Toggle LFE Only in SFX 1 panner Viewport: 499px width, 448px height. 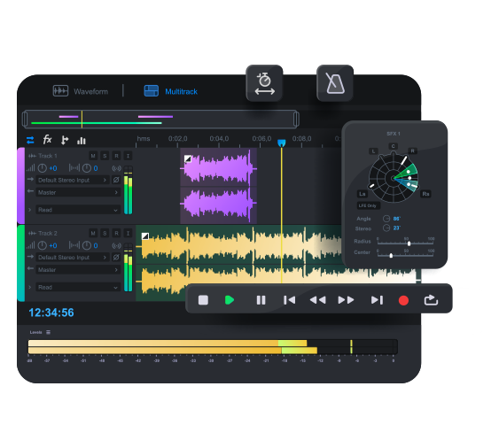click(x=368, y=205)
